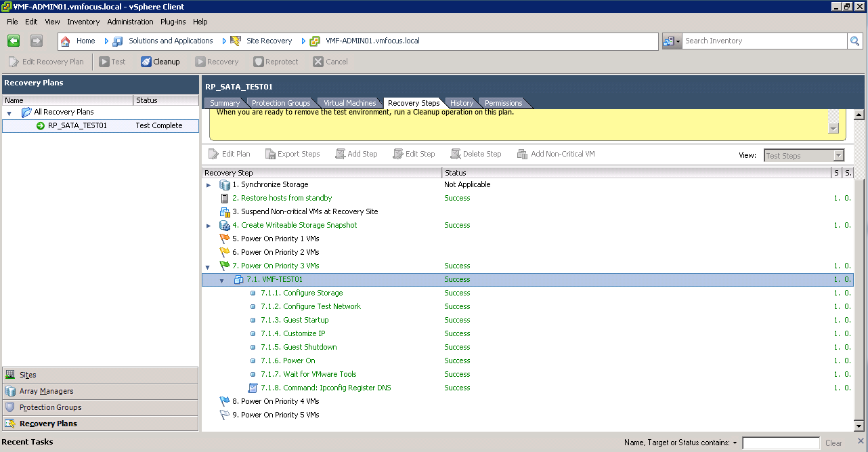Viewport: 868px width, 452px height.
Task: Open the Administration menu
Action: [130, 22]
